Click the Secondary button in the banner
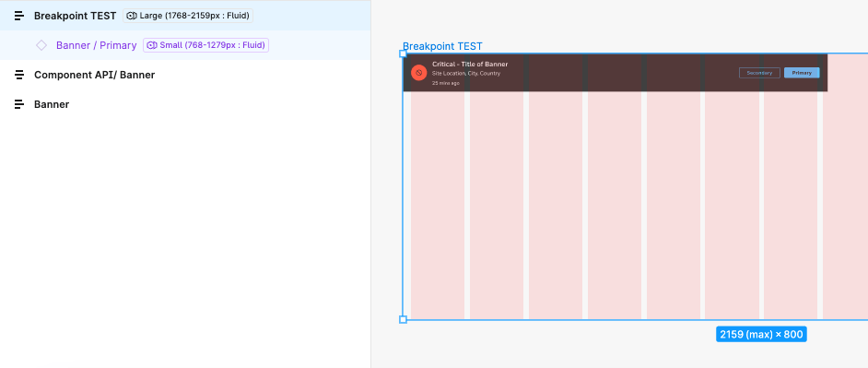The width and height of the screenshot is (868, 368). pos(759,73)
